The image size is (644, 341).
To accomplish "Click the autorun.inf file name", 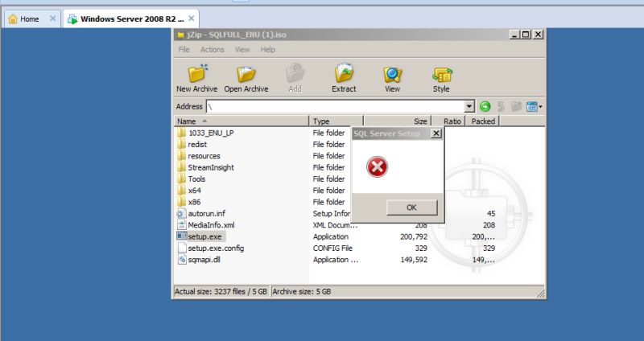I will (207, 214).
